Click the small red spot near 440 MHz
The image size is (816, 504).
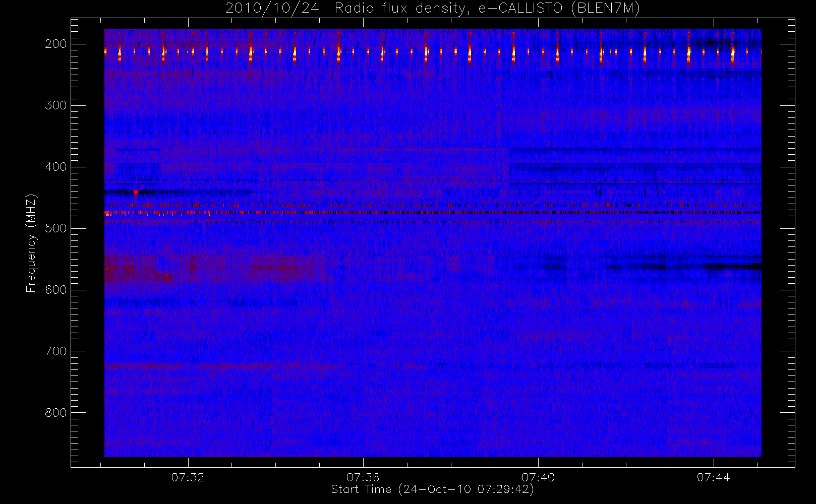[x=136, y=192]
